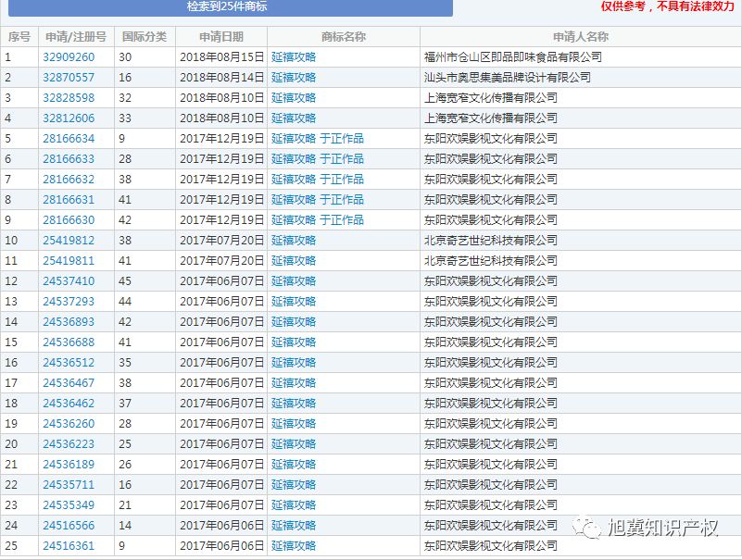Select applicant 上海宽窄文化传播有限公司 in row 3
Image resolution: width=742 pixels, height=560 pixels.
[491, 98]
